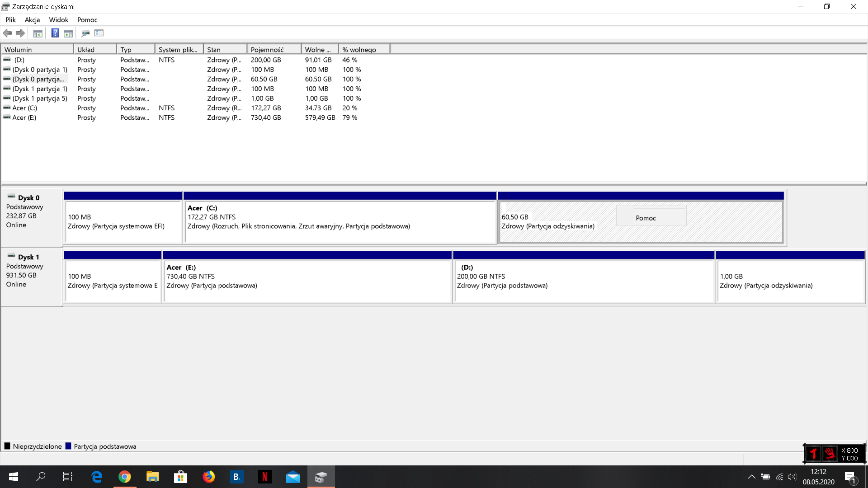Click the Forward arrow toolbar icon

click(20, 33)
